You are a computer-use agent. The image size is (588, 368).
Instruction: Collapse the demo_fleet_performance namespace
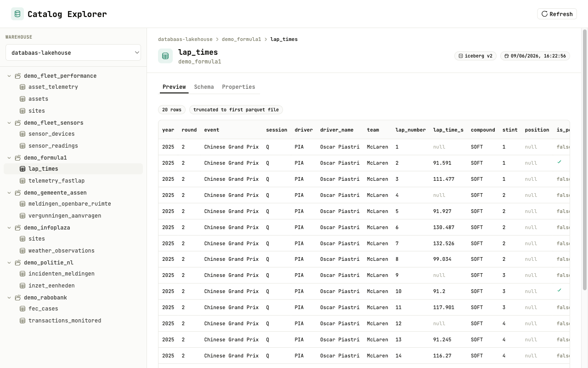point(9,76)
